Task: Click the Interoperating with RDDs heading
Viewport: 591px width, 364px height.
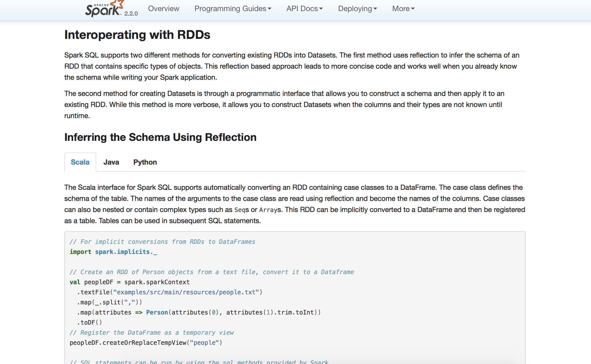Action: 137,35
